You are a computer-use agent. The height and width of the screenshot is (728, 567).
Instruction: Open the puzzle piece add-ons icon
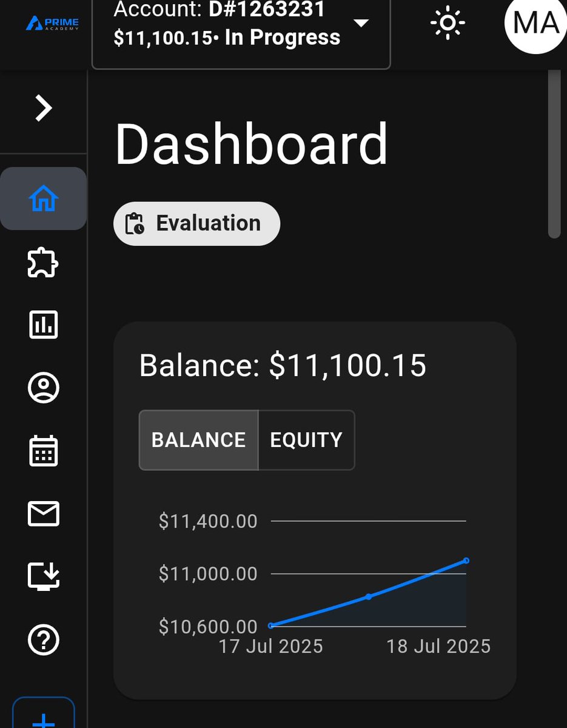click(x=43, y=263)
